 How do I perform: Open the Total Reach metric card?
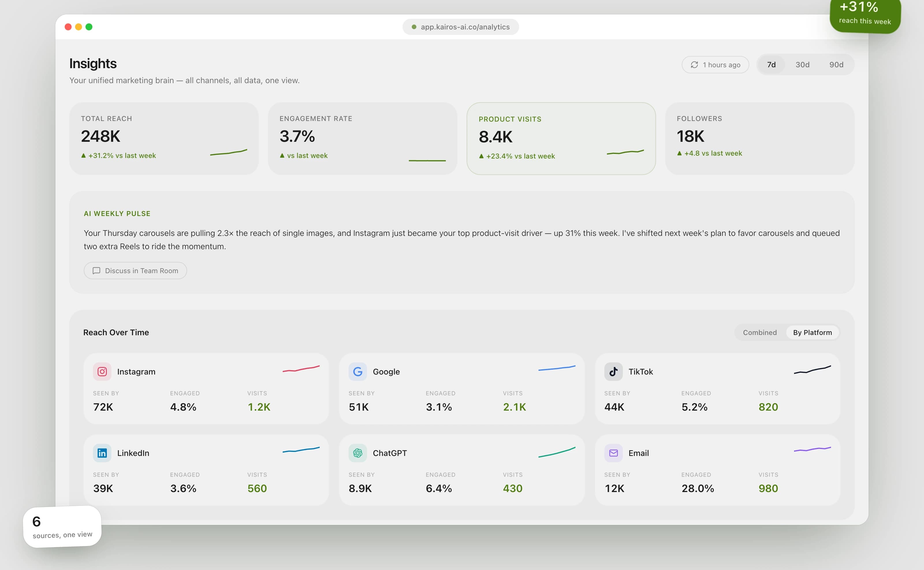pyautogui.click(x=164, y=138)
